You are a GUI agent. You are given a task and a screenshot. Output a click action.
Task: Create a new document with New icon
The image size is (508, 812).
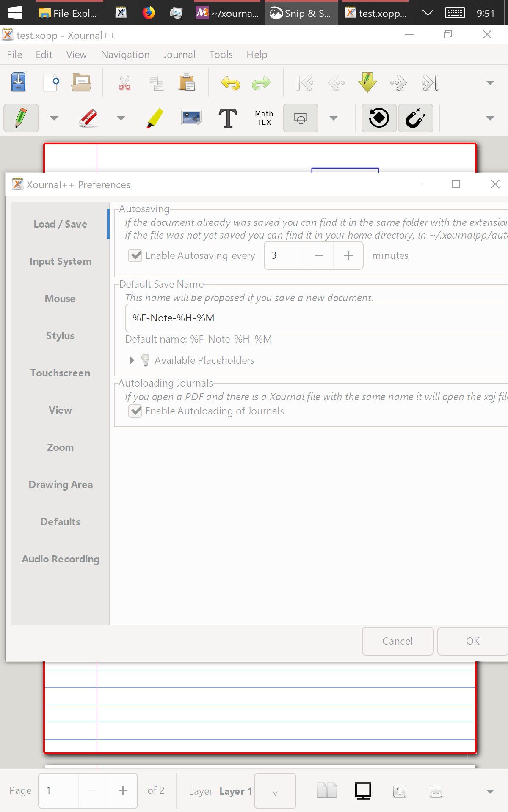(51, 82)
